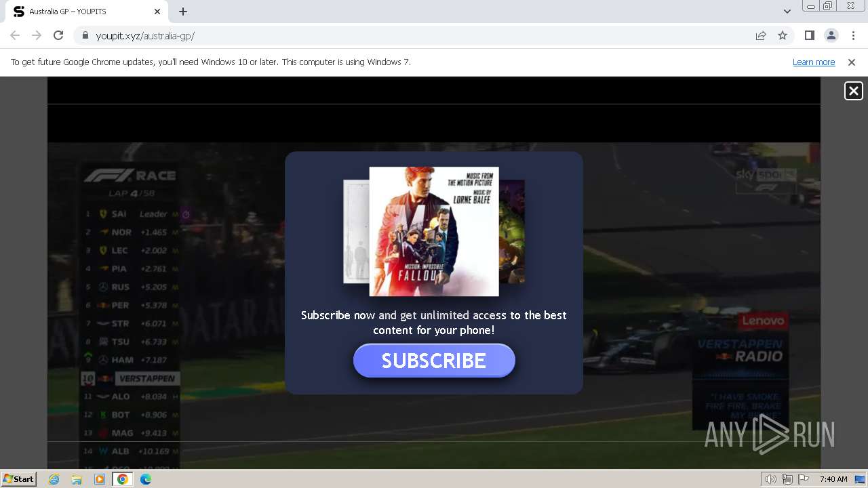
Task: Click the SAI Leader row in the standings
Action: pyautogui.click(x=130, y=213)
